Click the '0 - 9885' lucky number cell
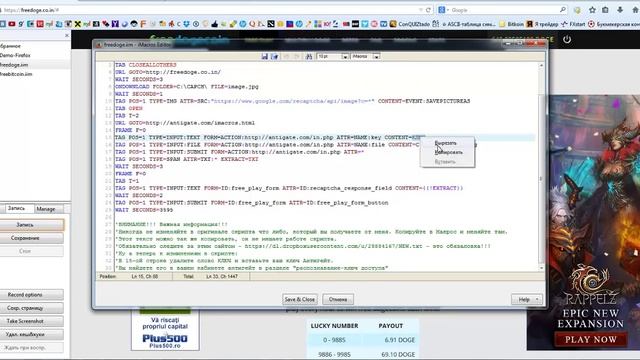This screenshot has height=360, width=640. tap(334, 340)
